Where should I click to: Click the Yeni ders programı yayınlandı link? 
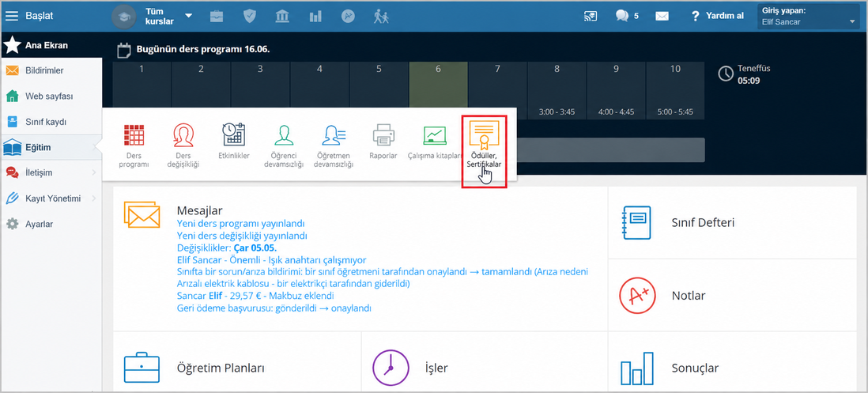coord(241,224)
